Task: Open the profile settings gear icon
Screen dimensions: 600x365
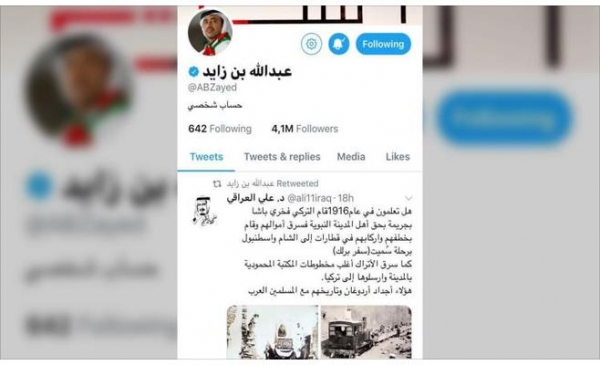Action: tap(311, 44)
